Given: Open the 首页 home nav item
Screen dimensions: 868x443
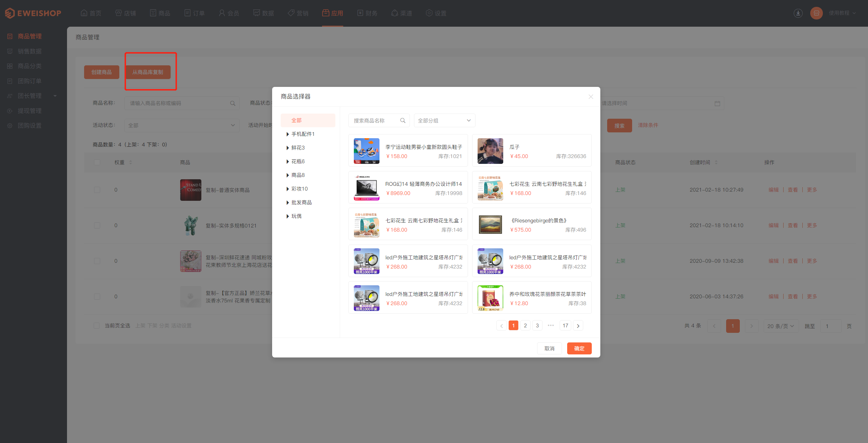Looking at the screenshot, I should (x=91, y=13).
